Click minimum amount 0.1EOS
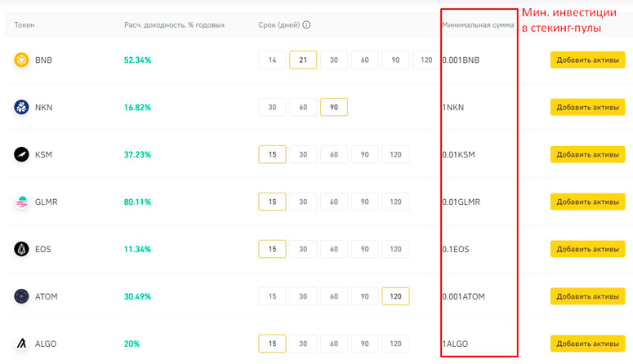This screenshot has width=633, height=364. [x=456, y=249]
